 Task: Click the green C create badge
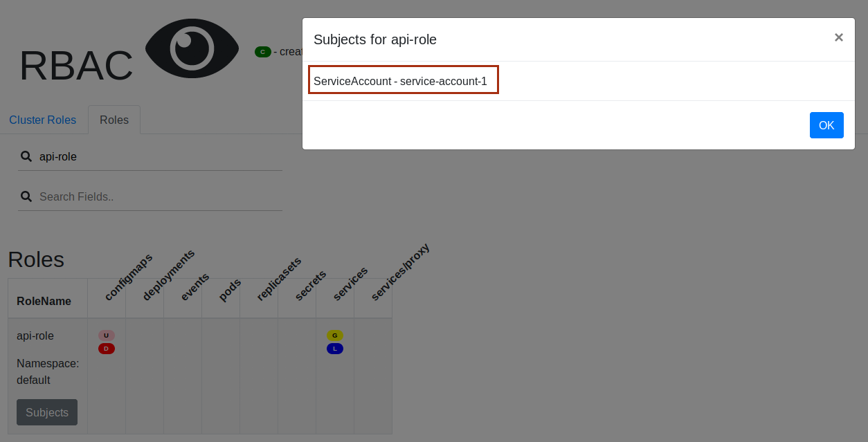tap(262, 52)
